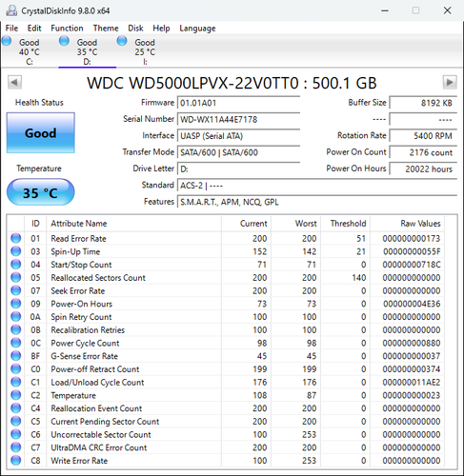464x476 pixels.
Task: Click the Buffer Size value 8192 KB
Action: 423,103
